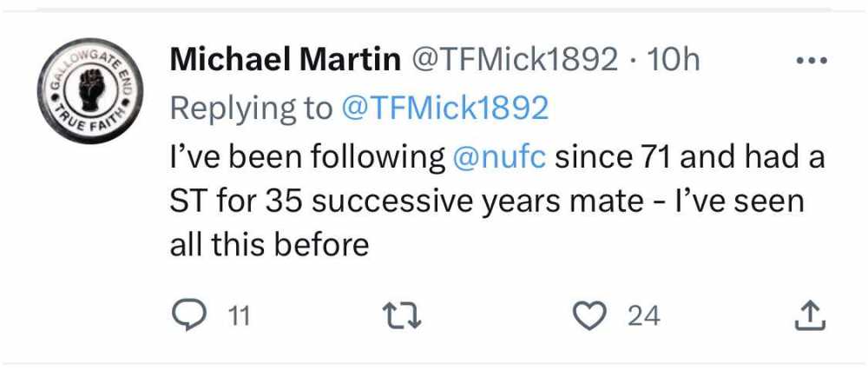Open the tweet via the 10h timestamp
Viewport: 868px width, 370px height.
click(x=674, y=60)
